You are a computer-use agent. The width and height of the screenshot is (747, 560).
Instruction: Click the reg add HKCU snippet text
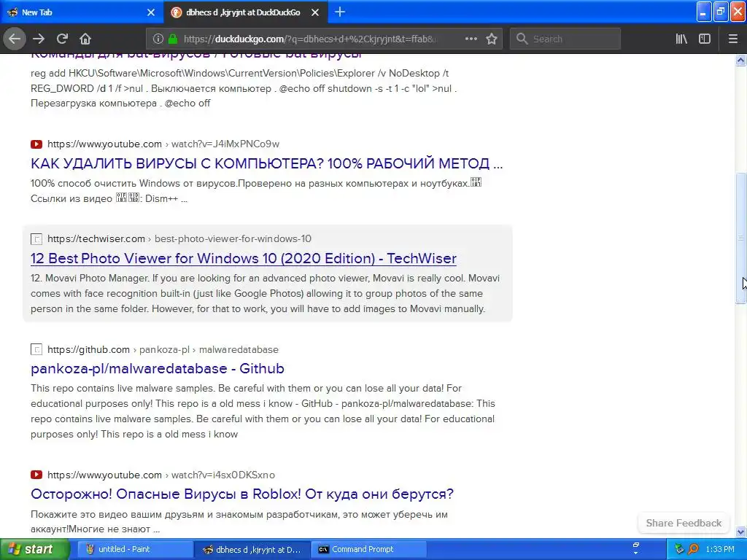[x=244, y=88]
